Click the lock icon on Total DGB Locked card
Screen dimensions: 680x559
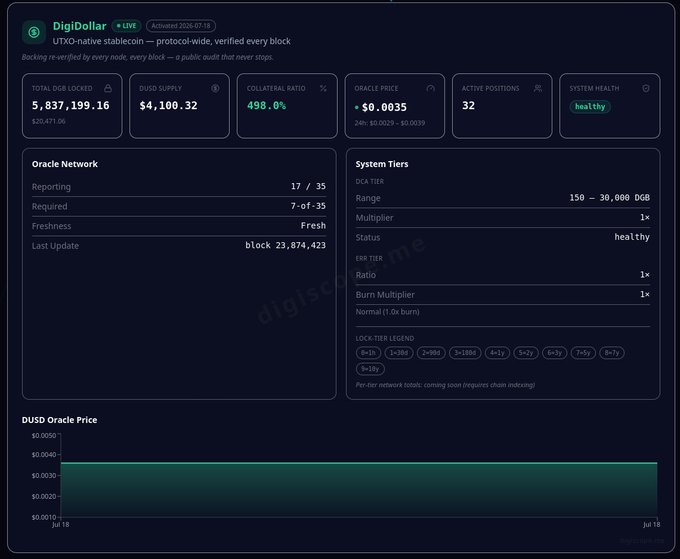click(x=108, y=88)
